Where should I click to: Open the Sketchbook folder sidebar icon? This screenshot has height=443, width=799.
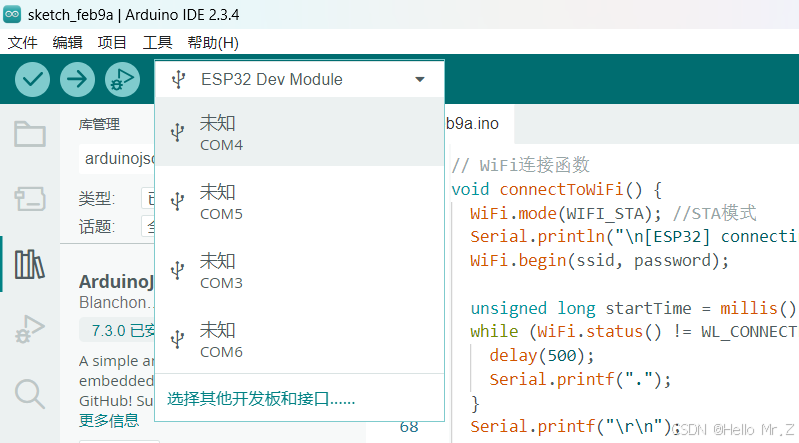coord(30,134)
